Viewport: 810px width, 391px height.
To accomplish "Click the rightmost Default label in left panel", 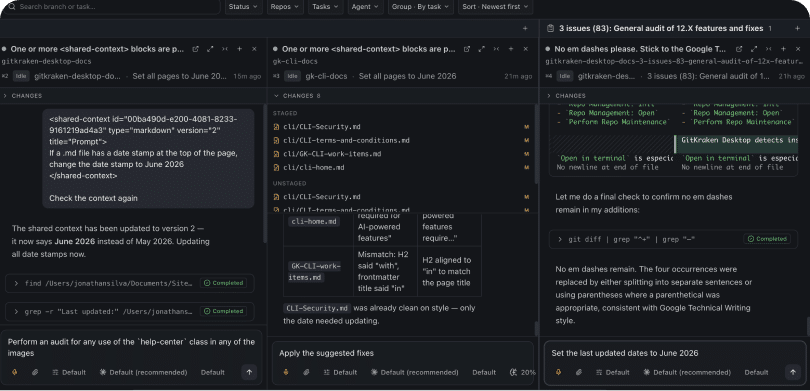I will [x=213, y=372].
